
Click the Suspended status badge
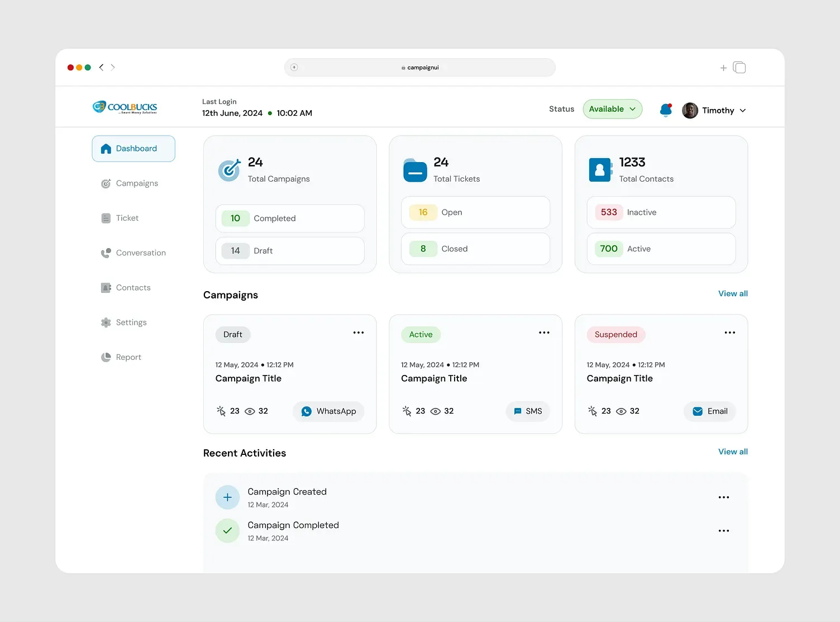click(616, 335)
